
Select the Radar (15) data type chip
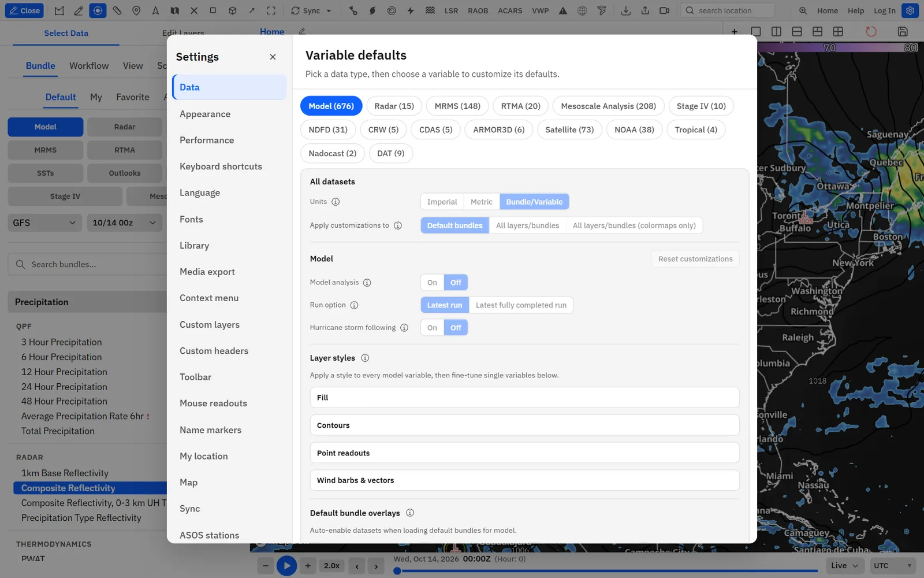[x=394, y=106]
